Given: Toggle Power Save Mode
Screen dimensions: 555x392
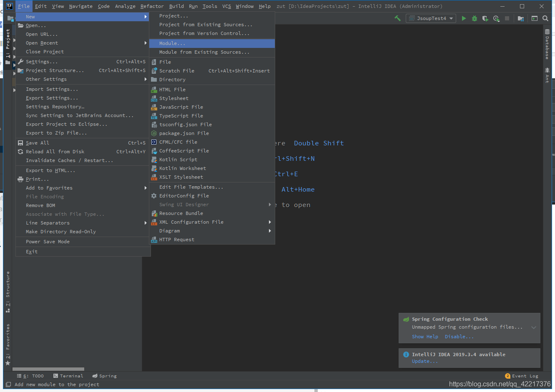Looking at the screenshot, I should click(82, 242).
